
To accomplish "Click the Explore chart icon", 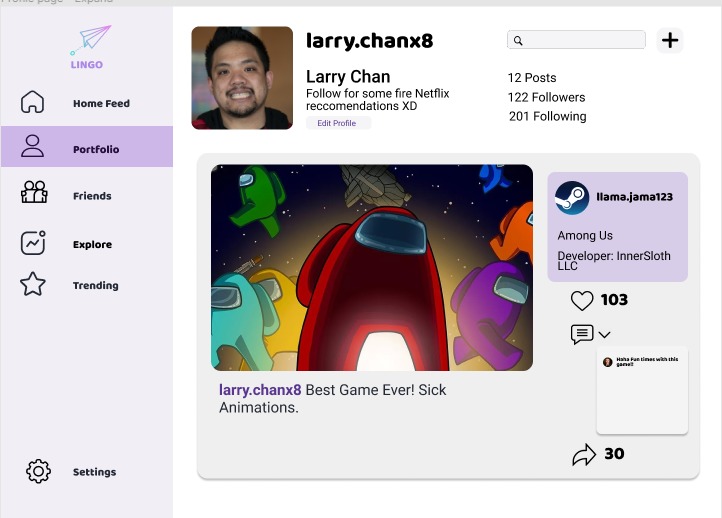I will coord(33,243).
